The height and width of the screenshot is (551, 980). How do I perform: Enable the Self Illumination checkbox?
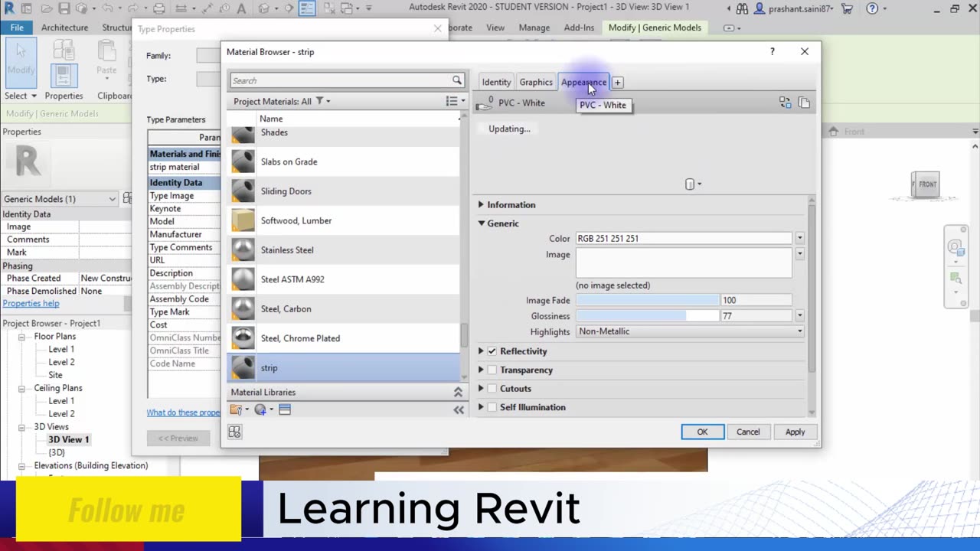pyautogui.click(x=492, y=407)
